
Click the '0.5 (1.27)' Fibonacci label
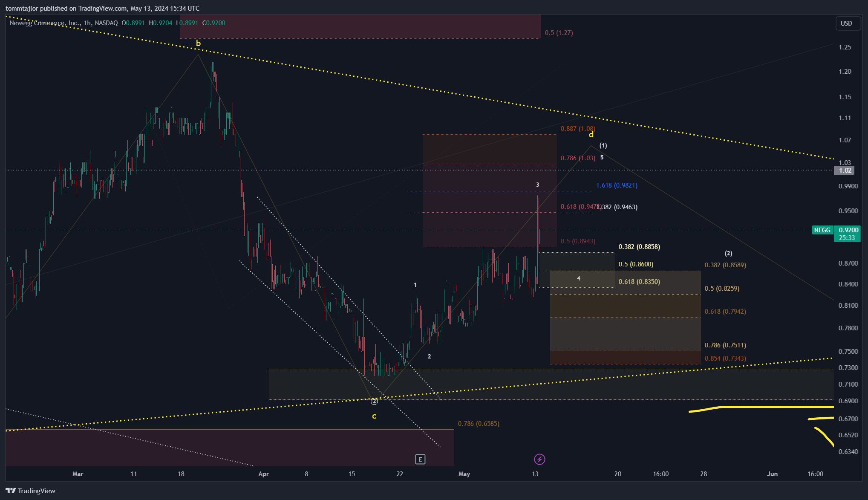click(559, 33)
